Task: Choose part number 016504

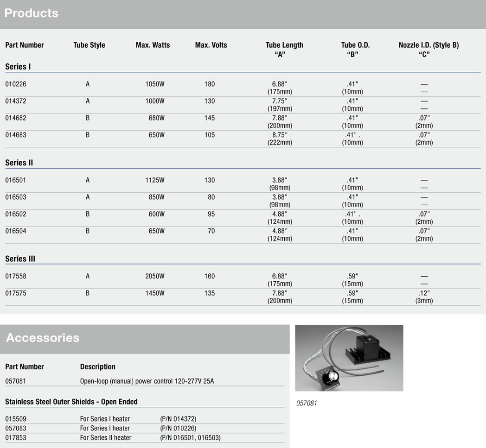Action: [x=16, y=231]
